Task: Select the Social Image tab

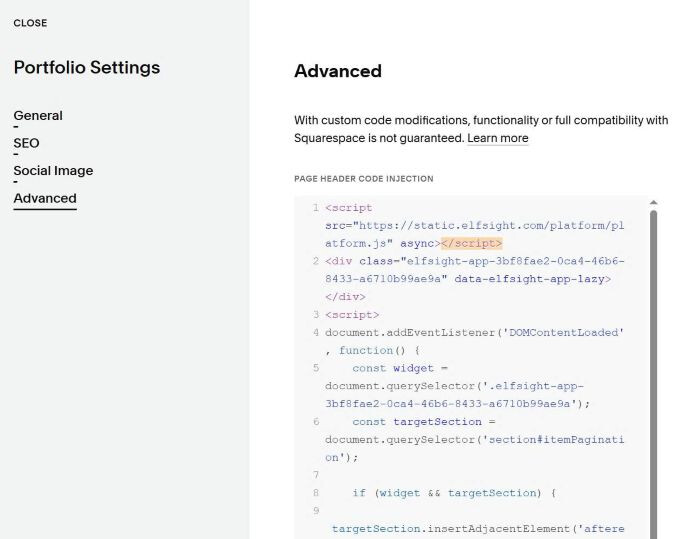Action: pos(53,171)
